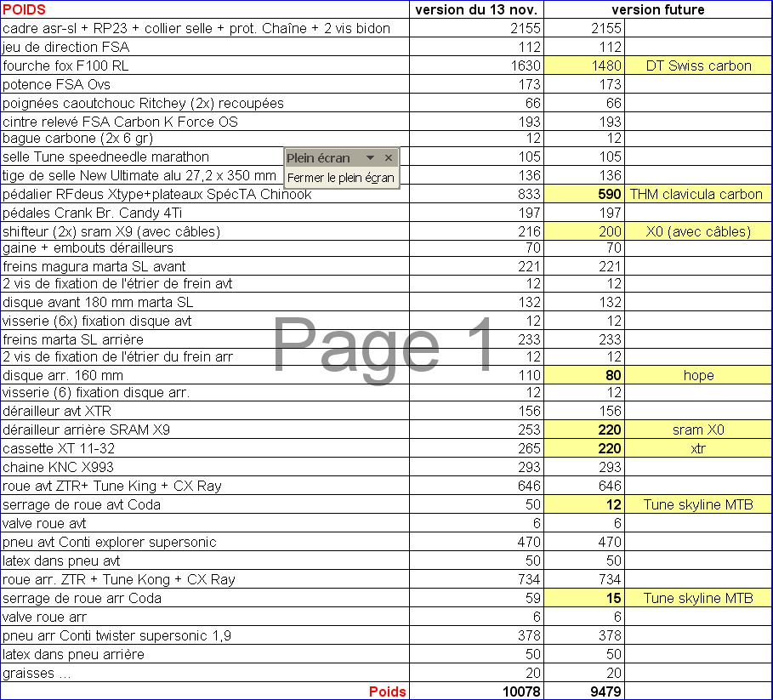
Task: Select the 'X0 (avec câbles)' note cell
Action: (x=698, y=231)
